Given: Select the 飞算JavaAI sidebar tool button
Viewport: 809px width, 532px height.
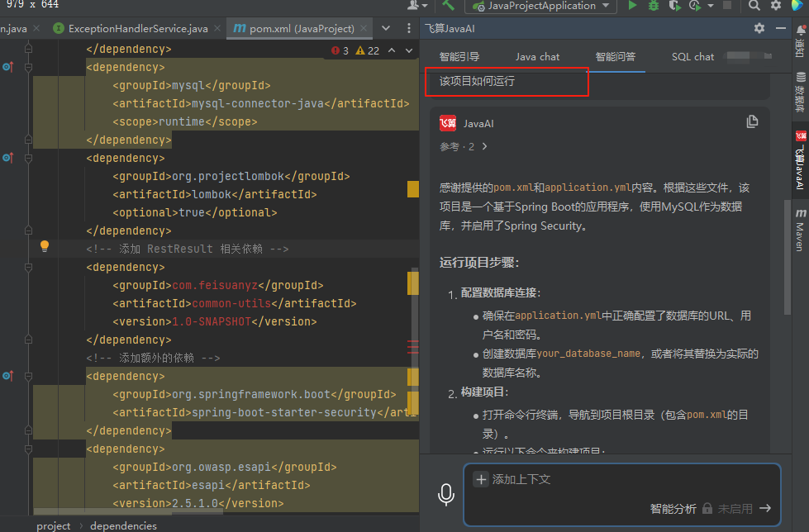Looking at the screenshot, I should (x=800, y=160).
